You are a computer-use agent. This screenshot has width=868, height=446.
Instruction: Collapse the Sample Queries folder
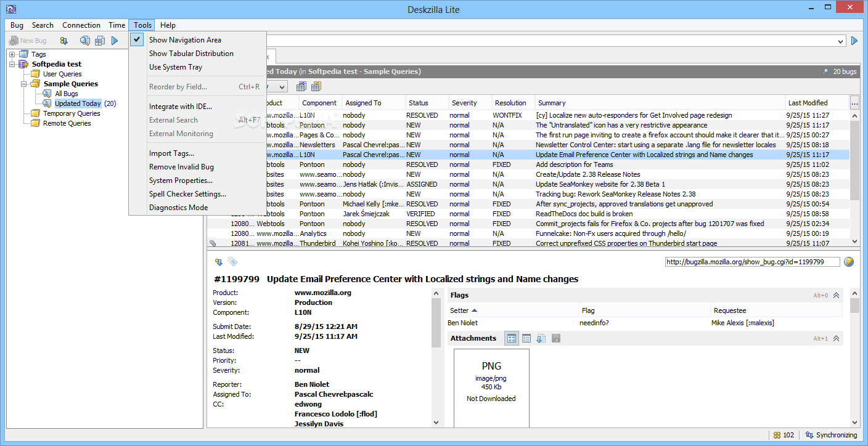[x=24, y=84]
